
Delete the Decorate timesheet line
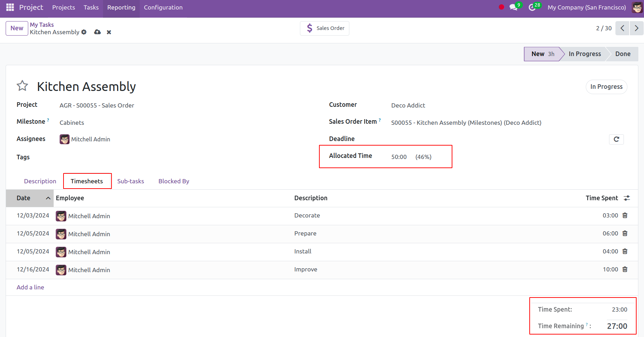tap(625, 215)
